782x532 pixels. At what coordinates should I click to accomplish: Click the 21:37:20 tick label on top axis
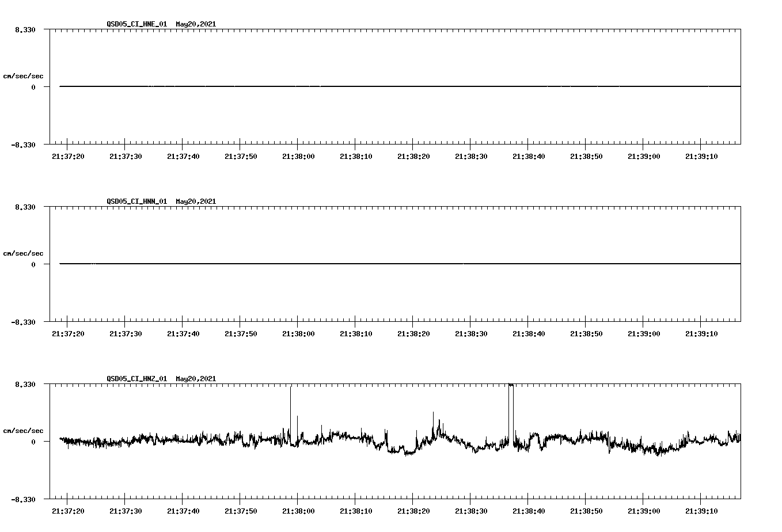click(67, 155)
